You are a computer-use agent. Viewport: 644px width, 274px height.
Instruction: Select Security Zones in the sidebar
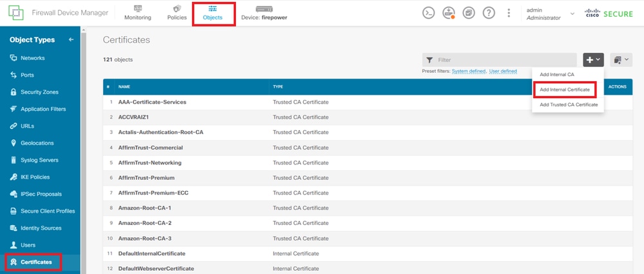click(40, 92)
